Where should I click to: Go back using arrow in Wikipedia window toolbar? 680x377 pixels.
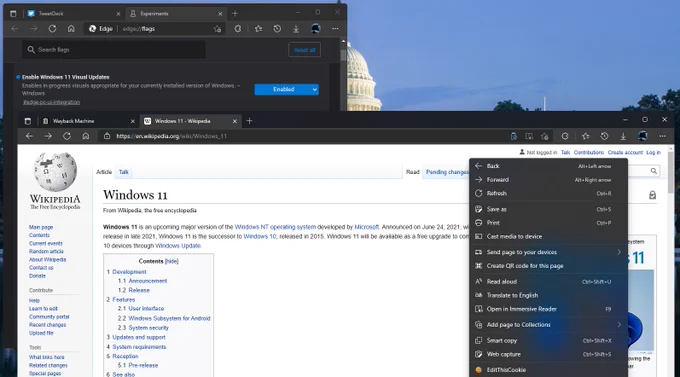(29, 136)
